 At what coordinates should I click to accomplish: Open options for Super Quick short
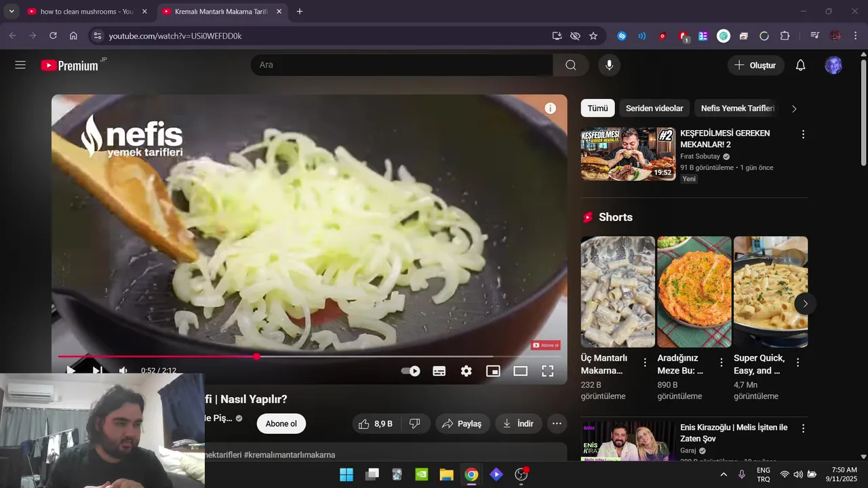point(797,363)
